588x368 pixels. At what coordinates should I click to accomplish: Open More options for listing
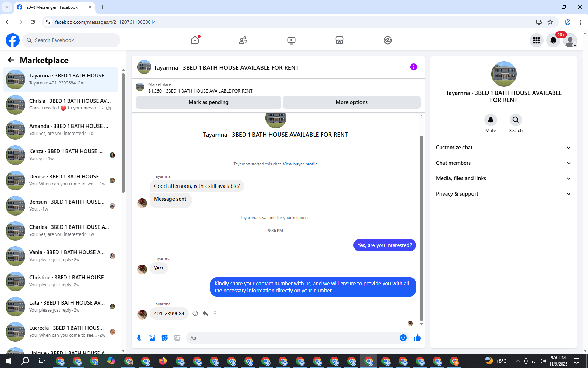pos(352,102)
